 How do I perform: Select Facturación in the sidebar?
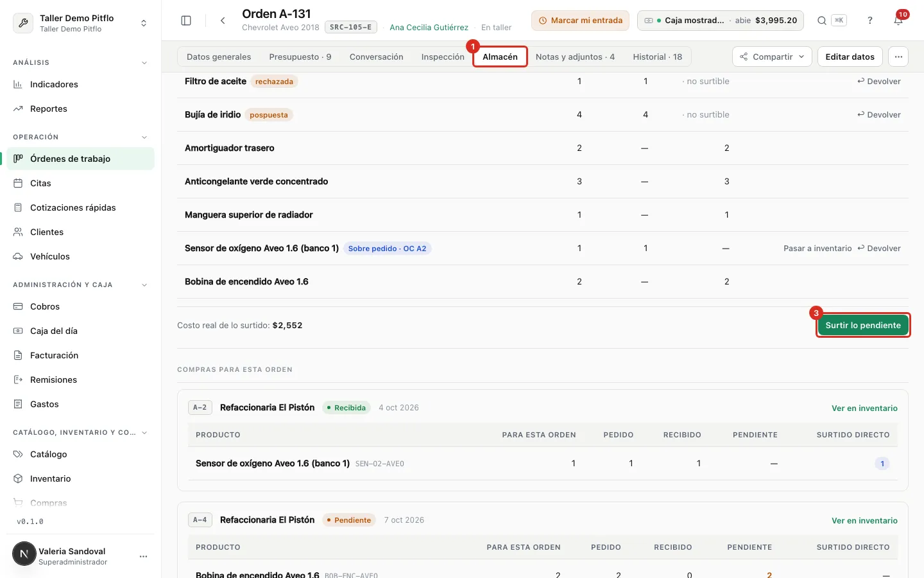(81, 355)
